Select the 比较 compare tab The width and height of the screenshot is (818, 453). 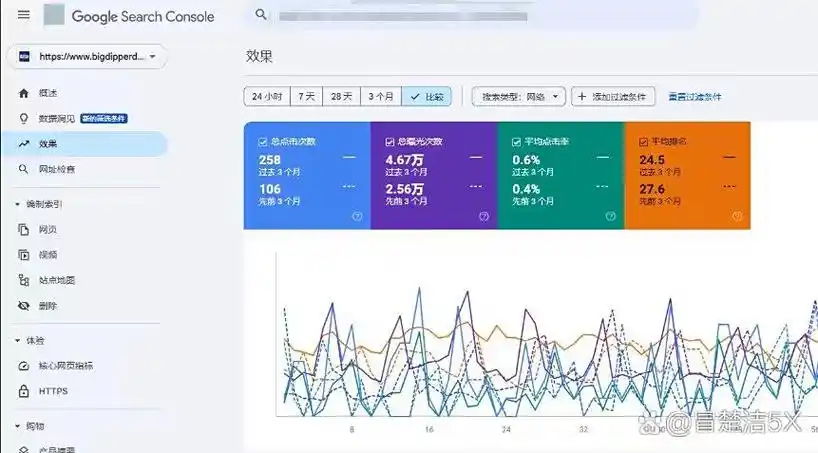426,97
